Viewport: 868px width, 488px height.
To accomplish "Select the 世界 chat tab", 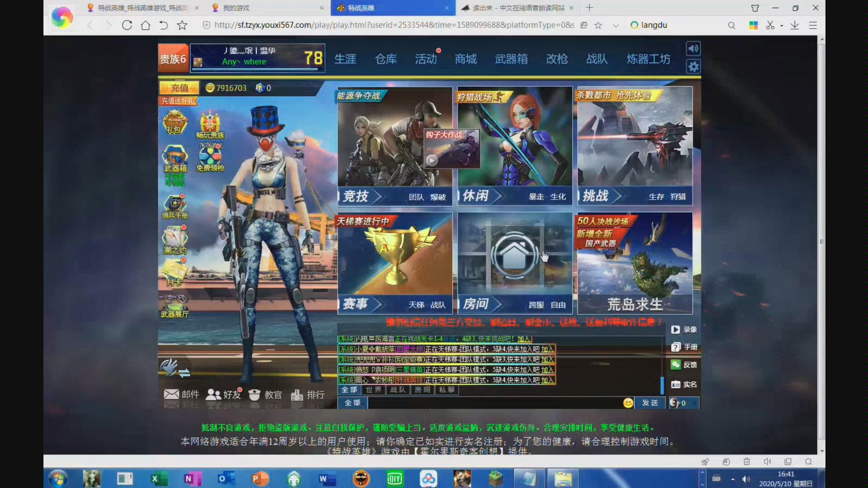I will [x=373, y=390].
